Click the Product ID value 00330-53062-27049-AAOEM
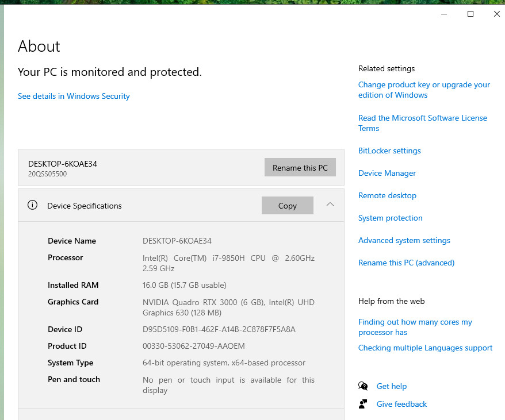Image resolution: width=505 pixels, height=420 pixels. [x=194, y=346]
